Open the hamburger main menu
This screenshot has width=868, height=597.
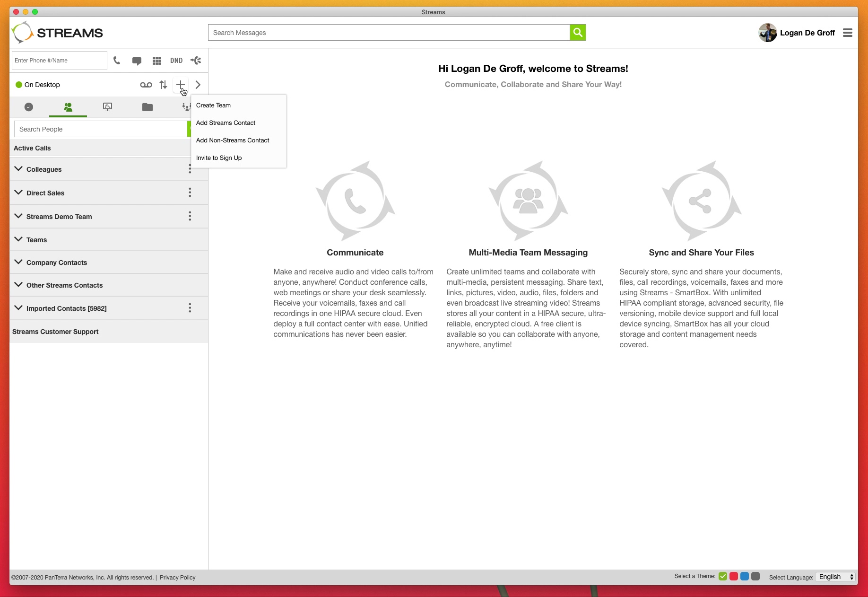848,33
